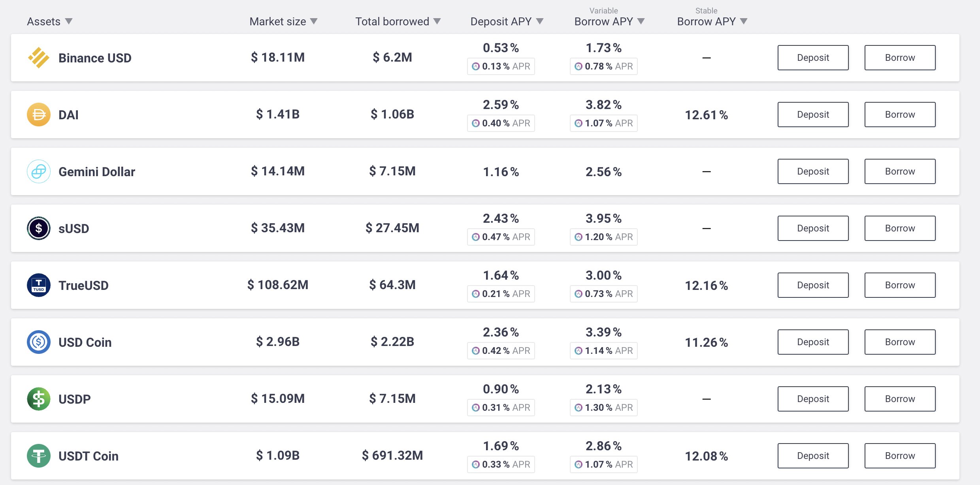Viewport: 980px width, 485px height.
Task: Click DAI's 0.40% APR reward badge
Action: tap(501, 123)
